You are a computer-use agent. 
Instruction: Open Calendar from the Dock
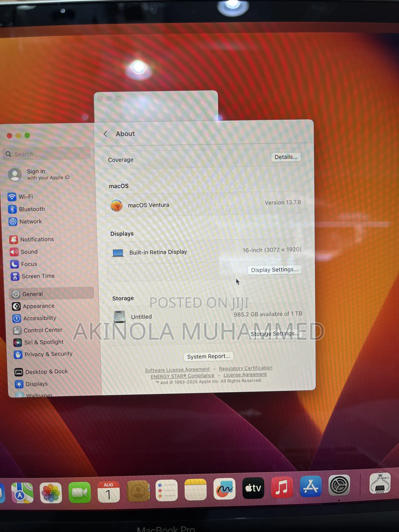click(108, 492)
